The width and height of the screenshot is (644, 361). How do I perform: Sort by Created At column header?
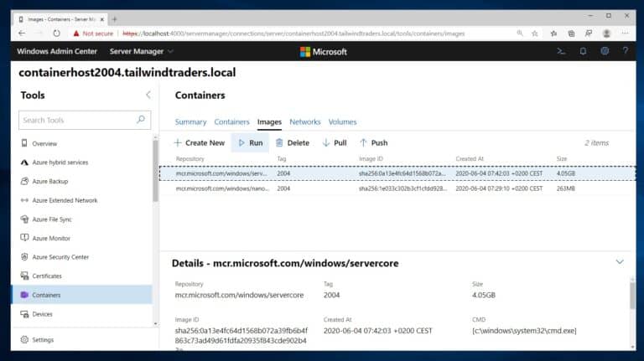coord(470,159)
